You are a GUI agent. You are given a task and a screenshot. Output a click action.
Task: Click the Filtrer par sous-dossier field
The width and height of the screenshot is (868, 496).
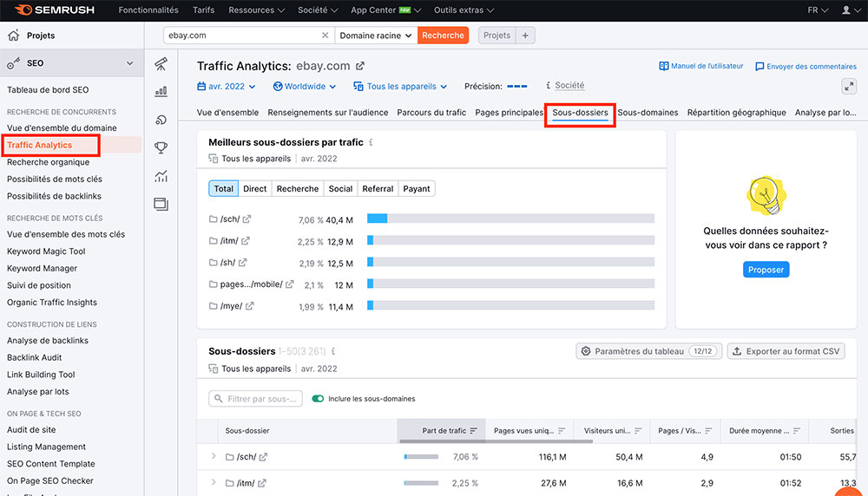(x=255, y=399)
